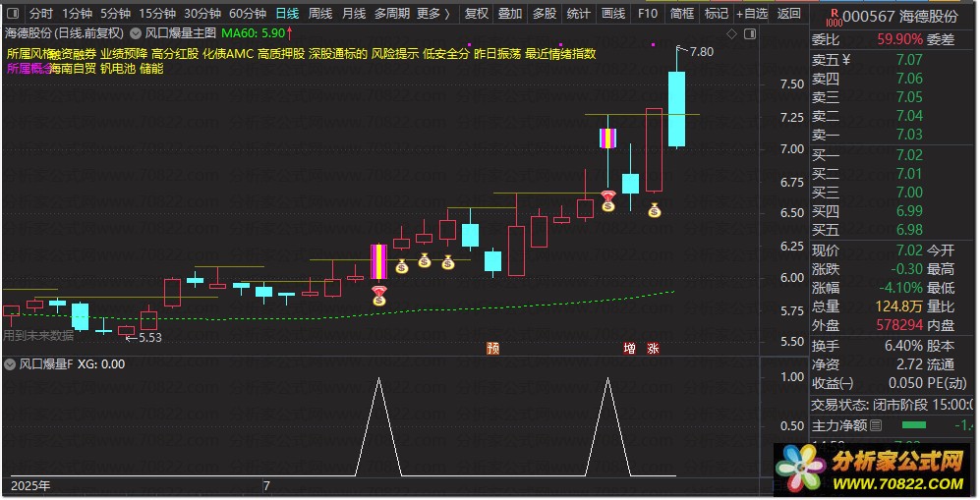Open the 统计 statistics tool
This screenshot has height=500, width=980.
578,13
